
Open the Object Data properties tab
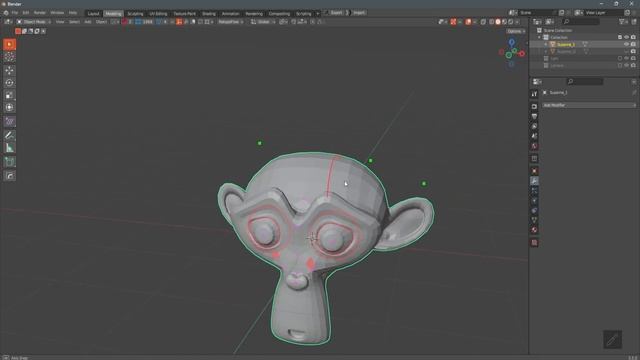pyautogui.click(x=534, y=220)
